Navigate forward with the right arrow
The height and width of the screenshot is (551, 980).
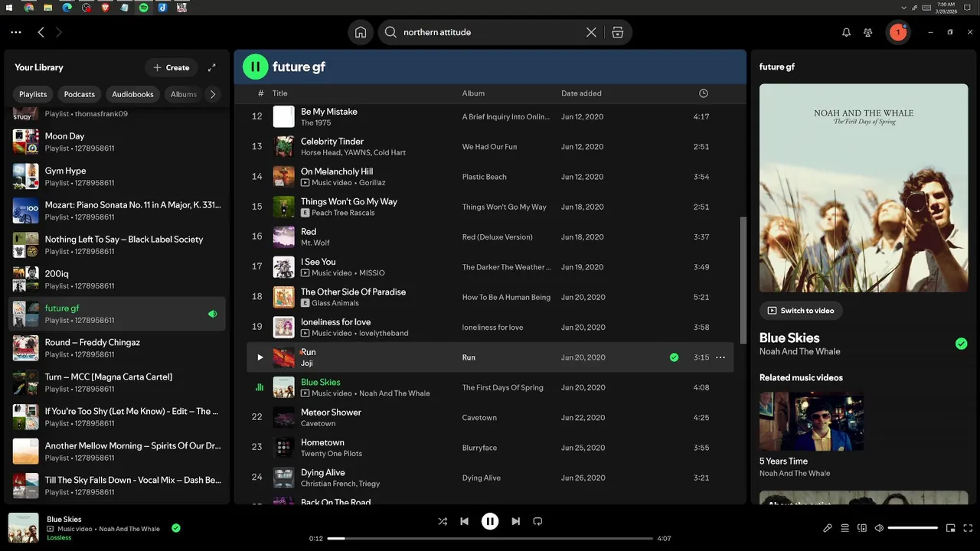tap(59, 32)
